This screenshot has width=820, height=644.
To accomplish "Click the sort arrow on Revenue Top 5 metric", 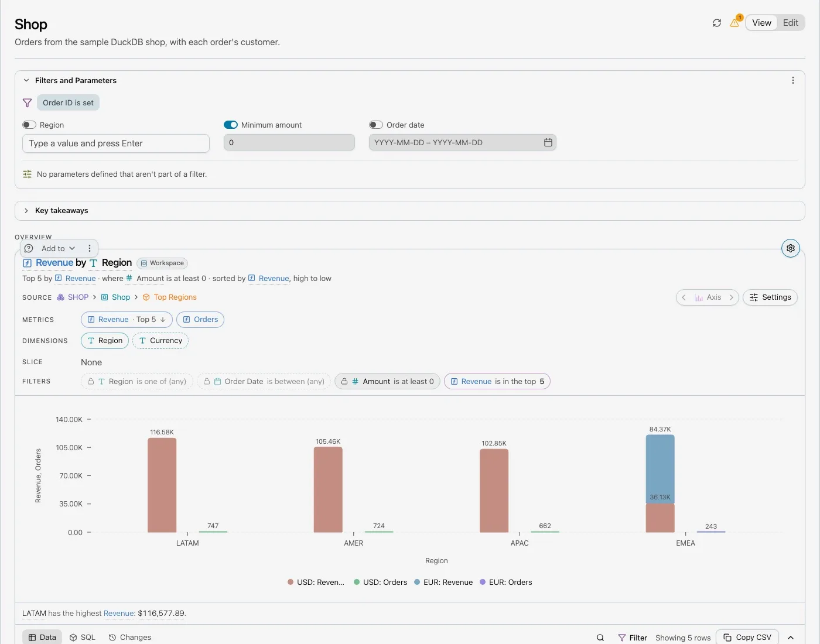I will 163,320.
